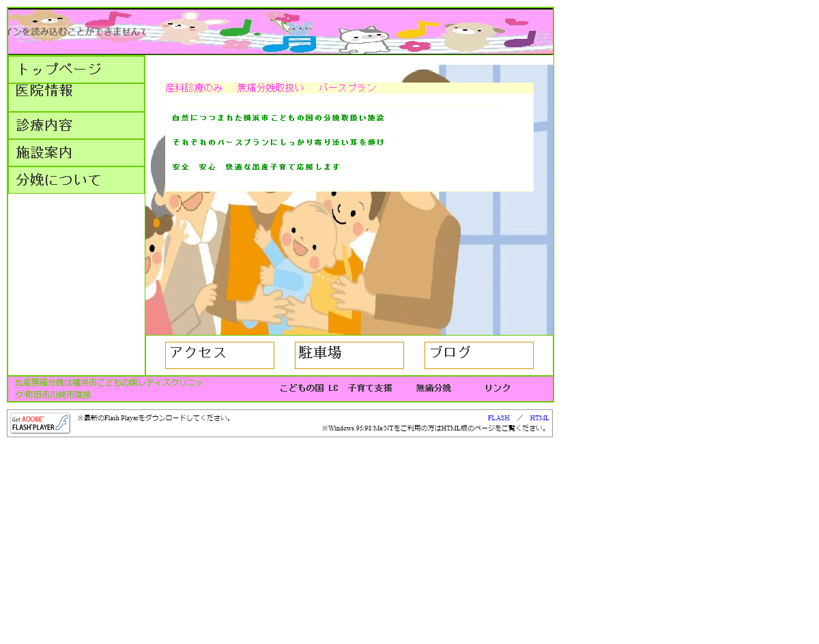Click the yellow music note in banner

click(x=418, y=29)
